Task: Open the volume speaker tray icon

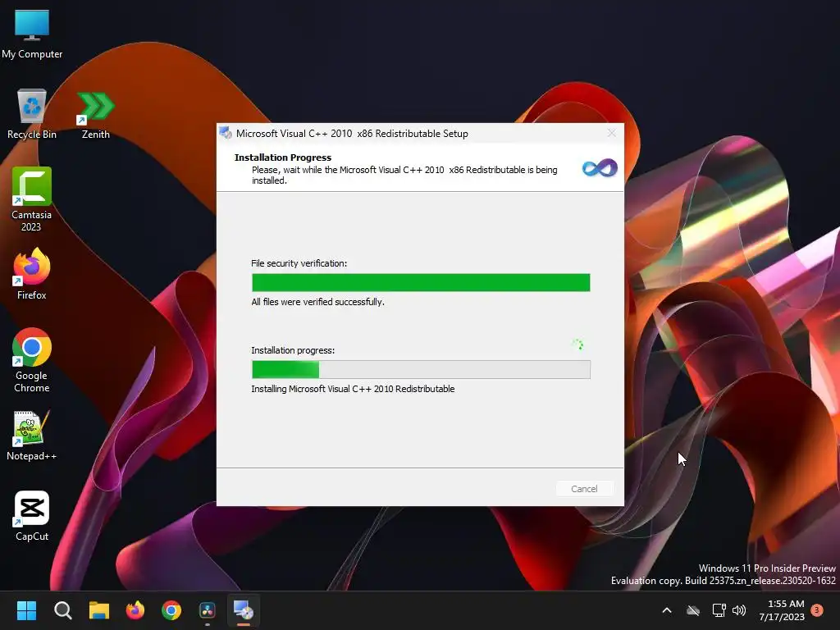Action: pyautogui.click(x=739, y=610)
